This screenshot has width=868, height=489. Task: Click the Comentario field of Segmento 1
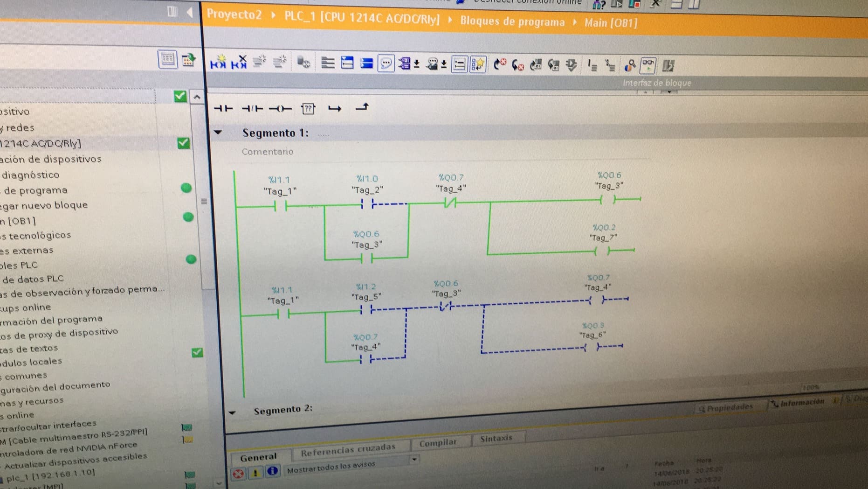pyautogui.click(x=268, y=152)
